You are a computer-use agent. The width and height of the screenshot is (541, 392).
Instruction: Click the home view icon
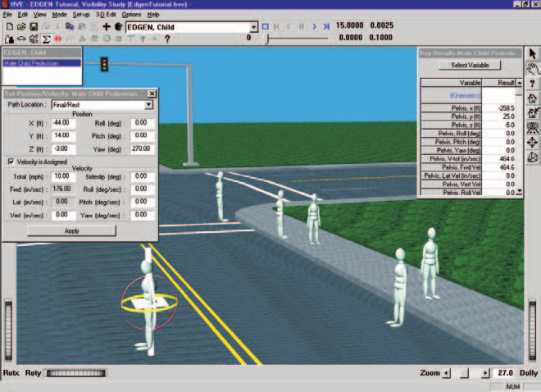pyautogui.click(x=532, y=98)
